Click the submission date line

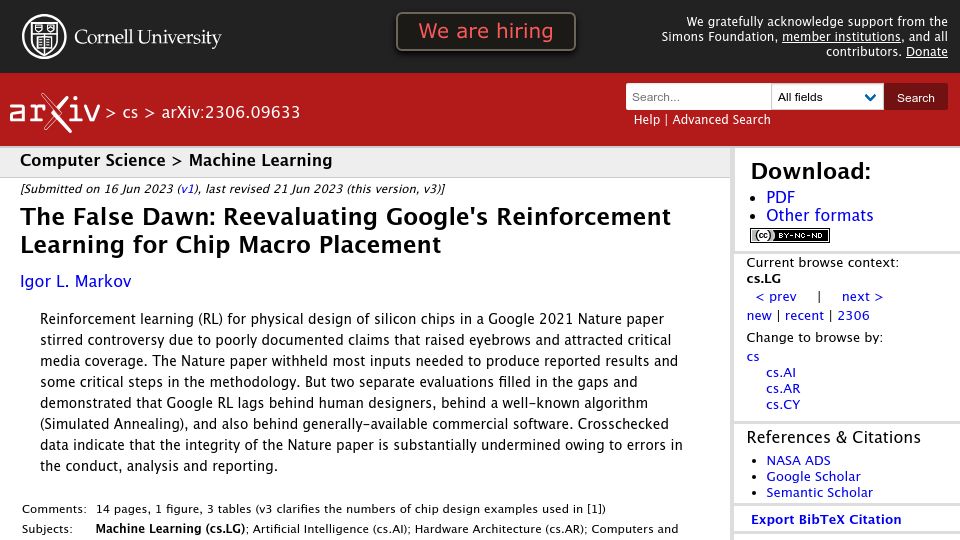(233, 189)
